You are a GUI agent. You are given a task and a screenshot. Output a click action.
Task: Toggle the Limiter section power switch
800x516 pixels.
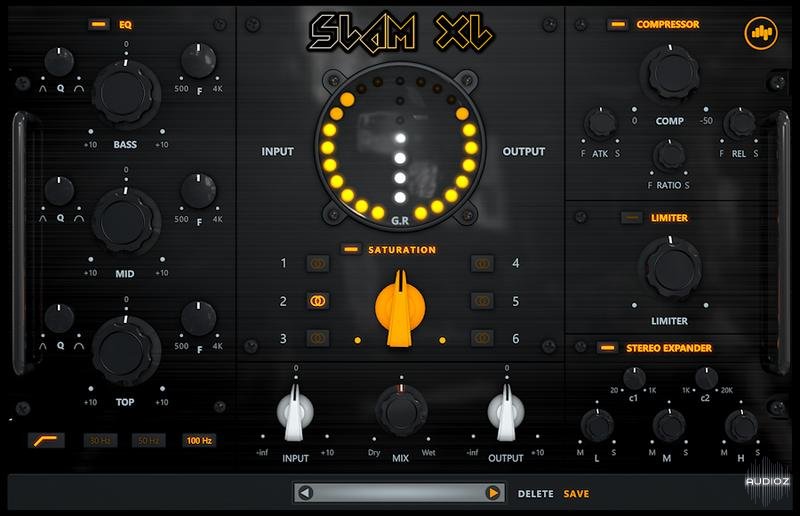[631, 217]
